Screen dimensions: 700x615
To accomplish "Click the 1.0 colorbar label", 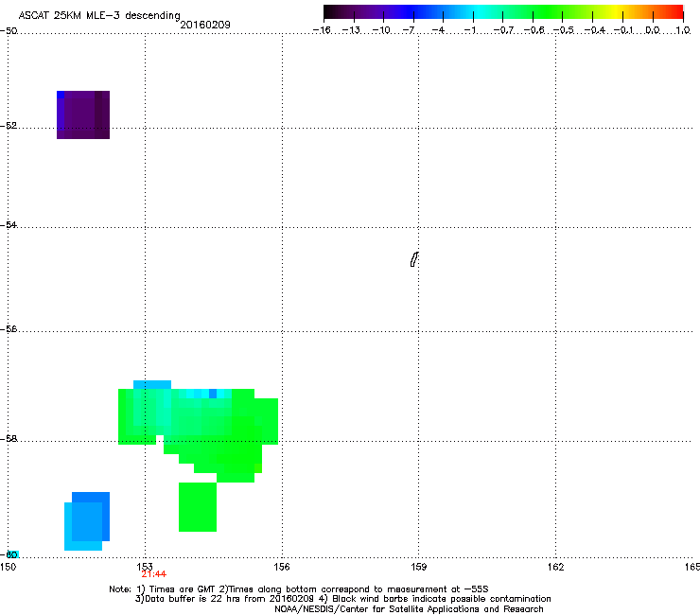I will click(x=683, y=30).
